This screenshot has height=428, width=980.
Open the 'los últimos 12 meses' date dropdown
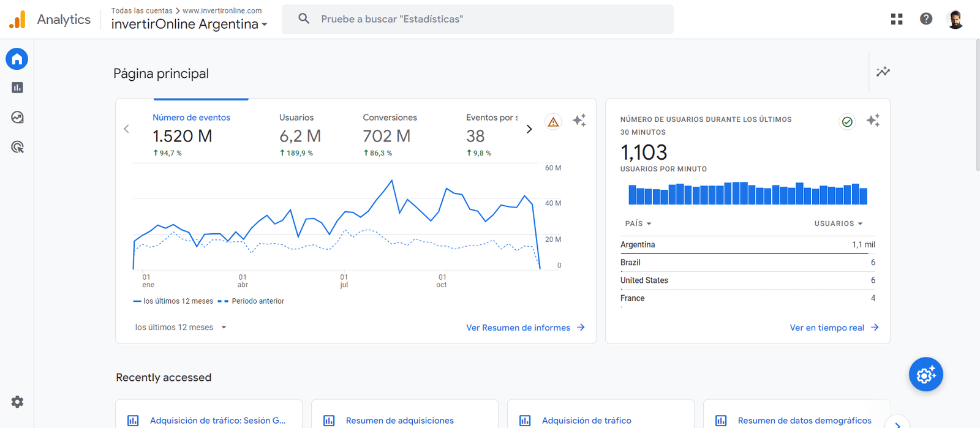pos(181,328)
